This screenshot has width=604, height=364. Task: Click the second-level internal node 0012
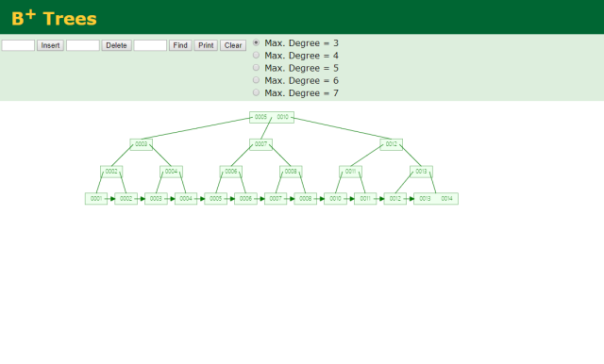tap(392, 144)
